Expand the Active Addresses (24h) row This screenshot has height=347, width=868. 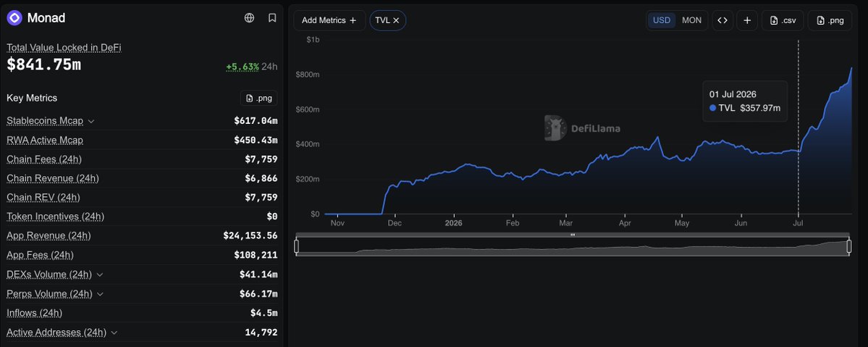[114, 333]
